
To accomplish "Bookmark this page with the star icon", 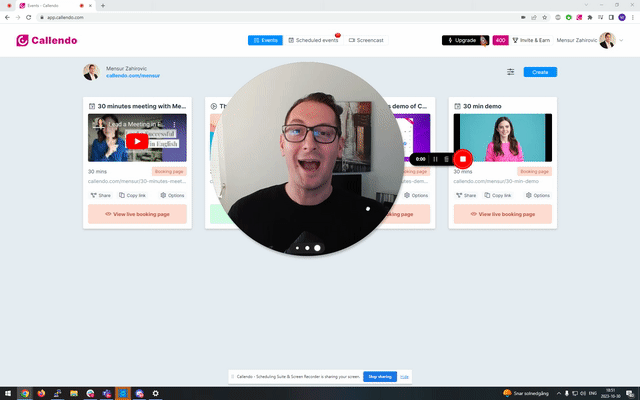I will tap(544, 17).
